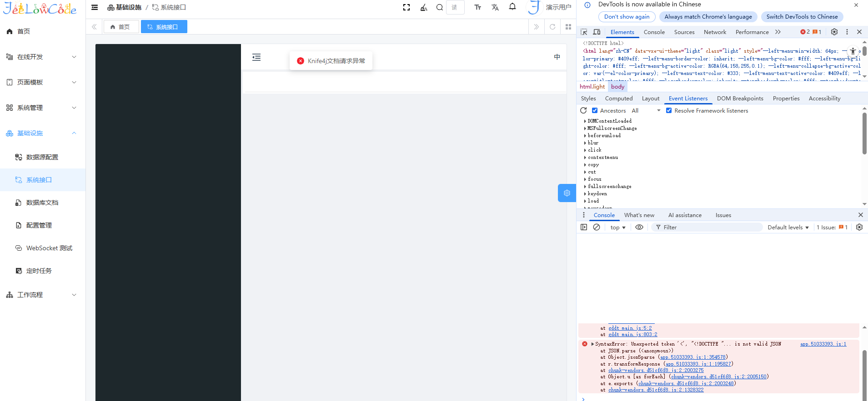The height and width of the screenshot is (401, 868).
Task: Click the floating blue settings gear button
Action: (x=567, y=193)
